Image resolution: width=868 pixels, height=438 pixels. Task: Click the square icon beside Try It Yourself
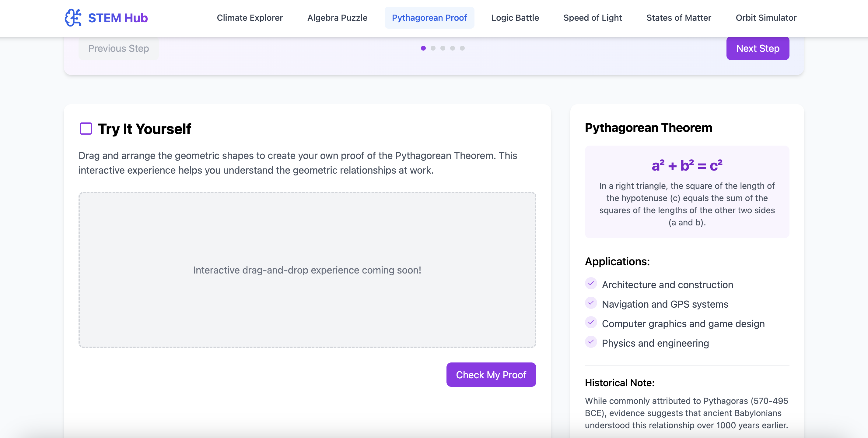click(86, 129)
